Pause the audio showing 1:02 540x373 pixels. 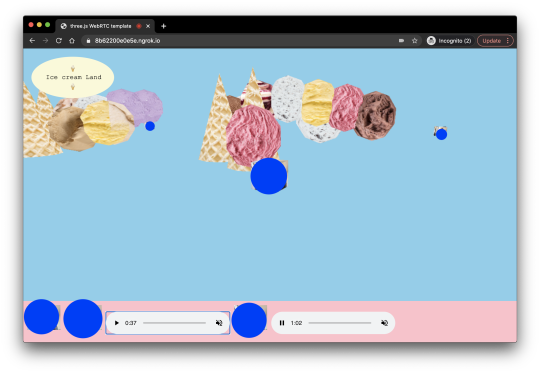tap(282, 323)
